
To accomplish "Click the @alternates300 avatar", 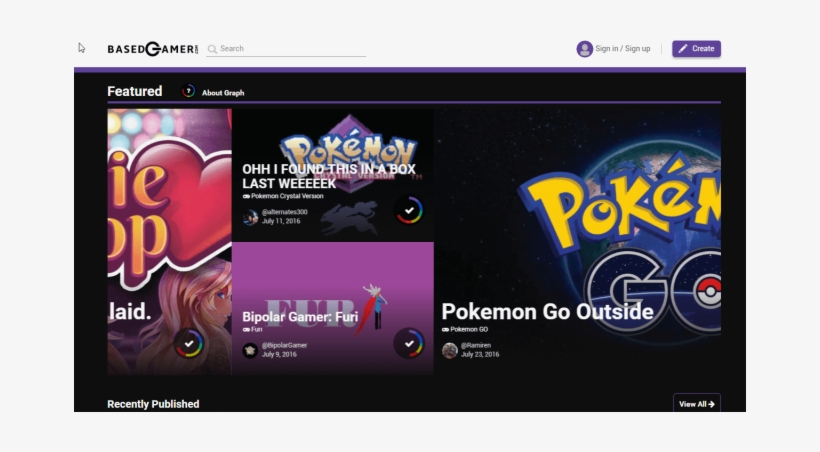I will coord(250,217).
